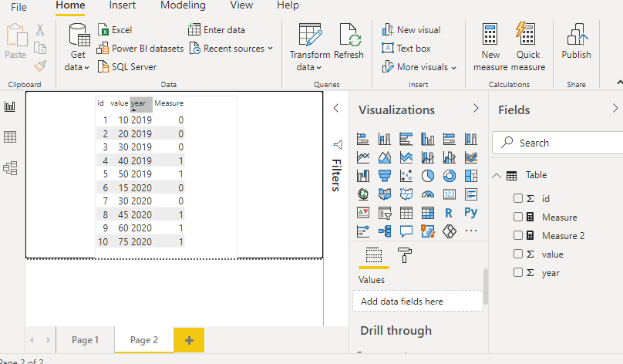Screen dimensions: 623x364
Task: Open the Help ribbon tab
Action: point(288,5)
